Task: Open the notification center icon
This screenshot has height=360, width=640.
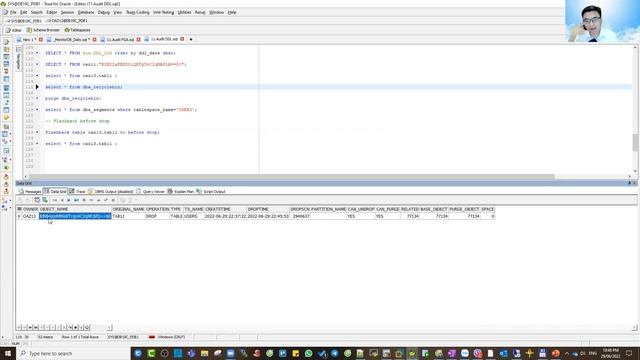Action: click(x=629, y=353)
